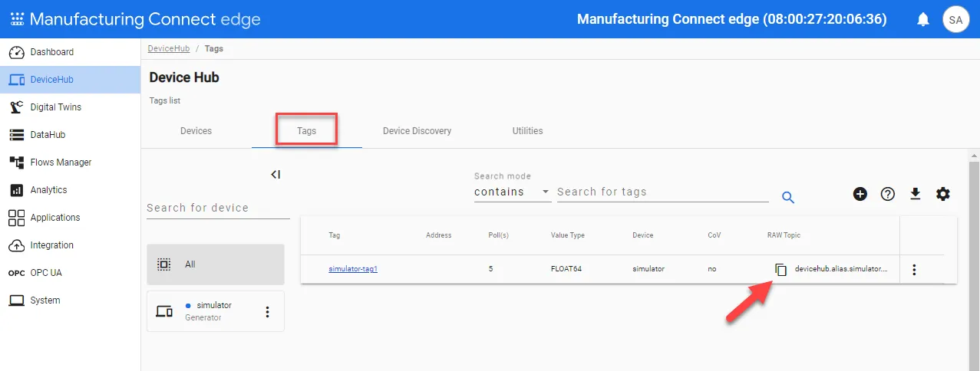
Task: Open Applications section
Action: 70,218
